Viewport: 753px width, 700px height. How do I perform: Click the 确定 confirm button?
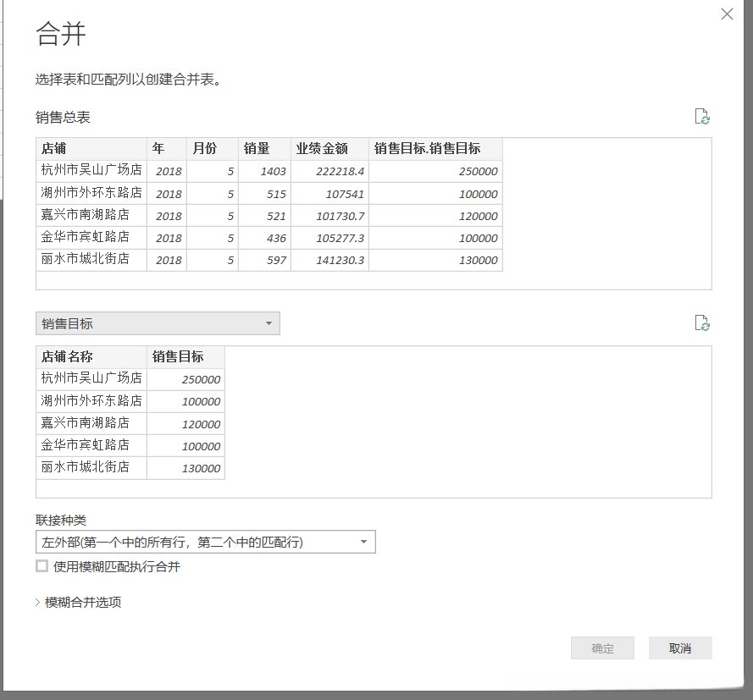click(x=602, y=648)
